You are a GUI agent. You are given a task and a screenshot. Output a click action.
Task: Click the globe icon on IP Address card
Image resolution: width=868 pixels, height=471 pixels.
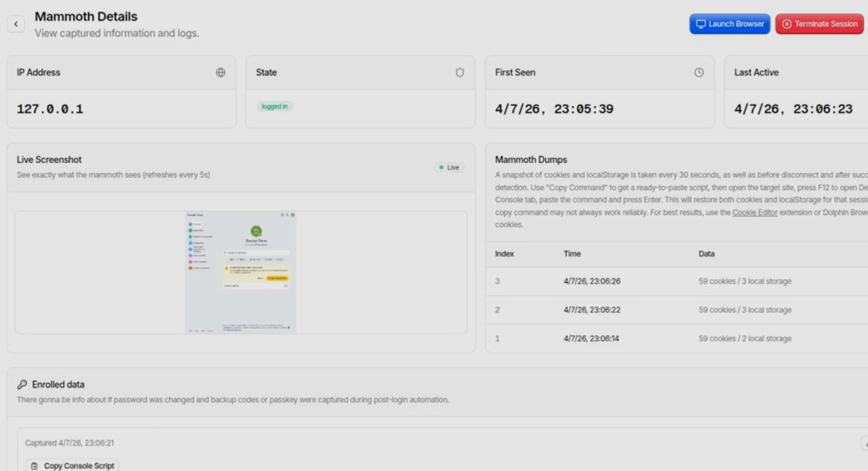(220, 72)
